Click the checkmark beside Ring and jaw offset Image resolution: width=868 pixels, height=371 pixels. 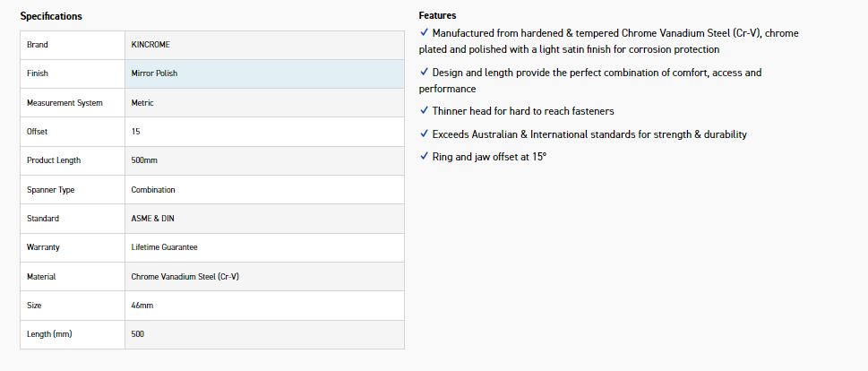coord(424,156)
